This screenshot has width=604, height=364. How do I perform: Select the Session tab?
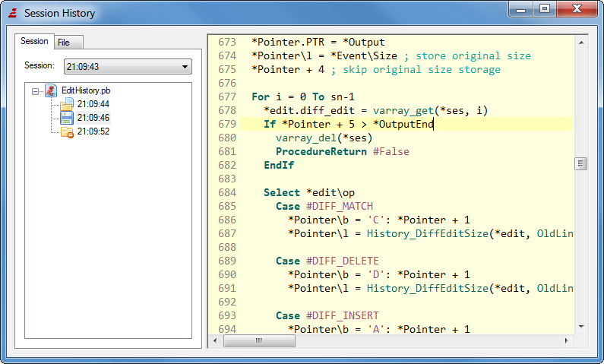point(34,42)
